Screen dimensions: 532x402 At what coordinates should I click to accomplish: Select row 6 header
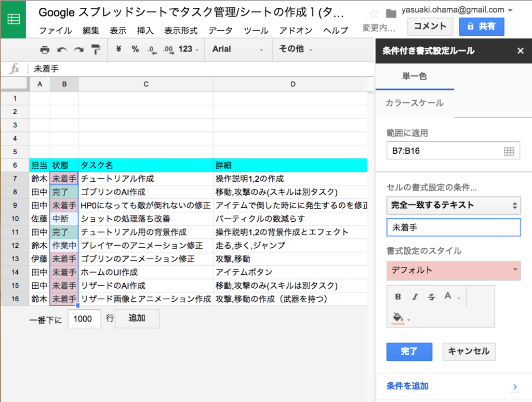point(15,166)
